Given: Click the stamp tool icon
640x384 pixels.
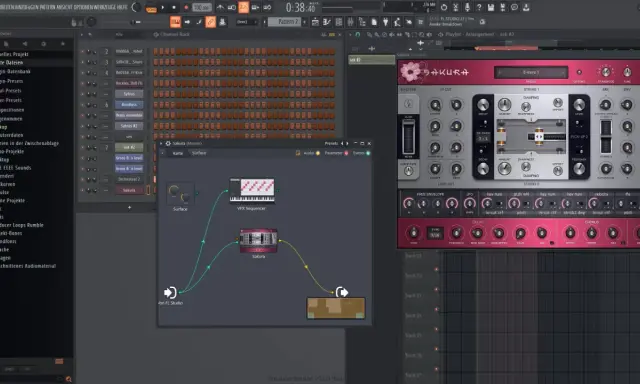Looking at the screenshot, I should (x=222, y=22).
